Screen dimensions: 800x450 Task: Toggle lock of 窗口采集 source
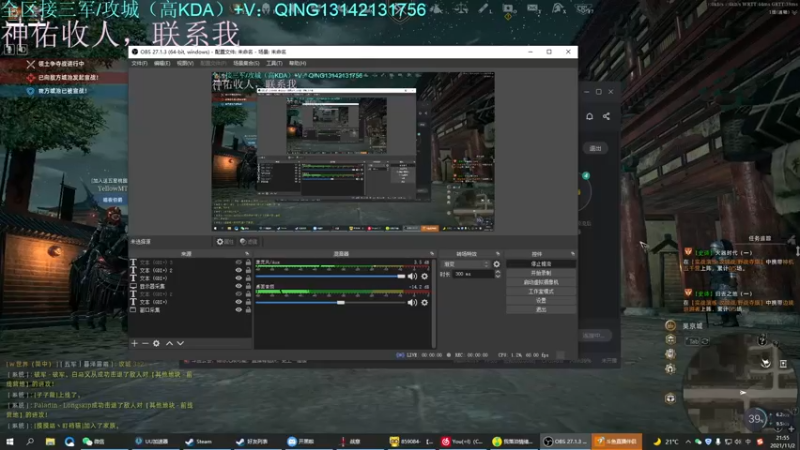click(x=248, y=310)
